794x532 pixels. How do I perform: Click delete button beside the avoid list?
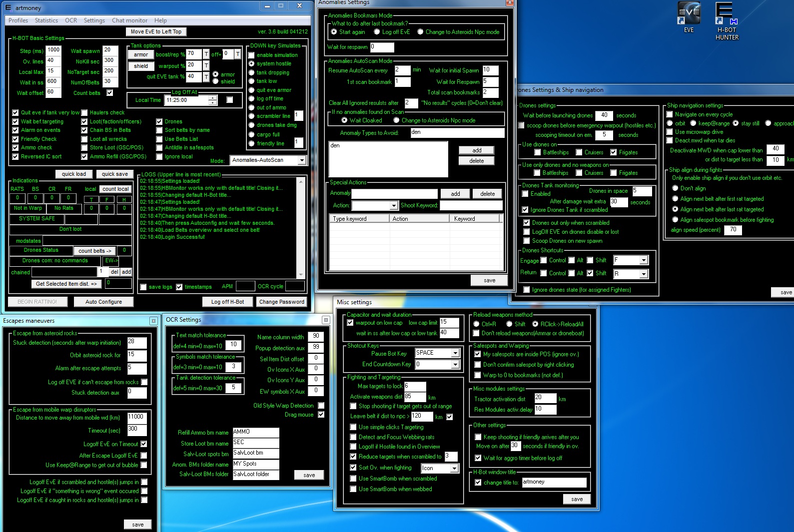tap(477, 161)
